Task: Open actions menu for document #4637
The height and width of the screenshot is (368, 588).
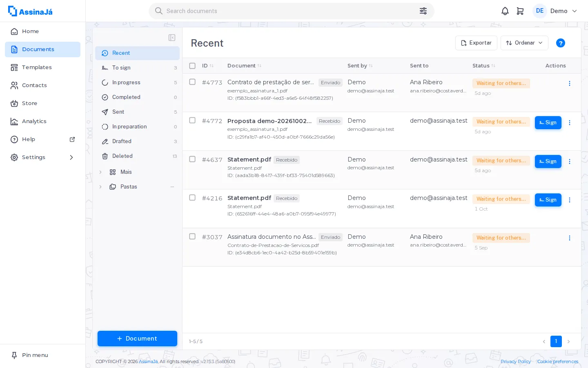Action: tap(570, 162)
